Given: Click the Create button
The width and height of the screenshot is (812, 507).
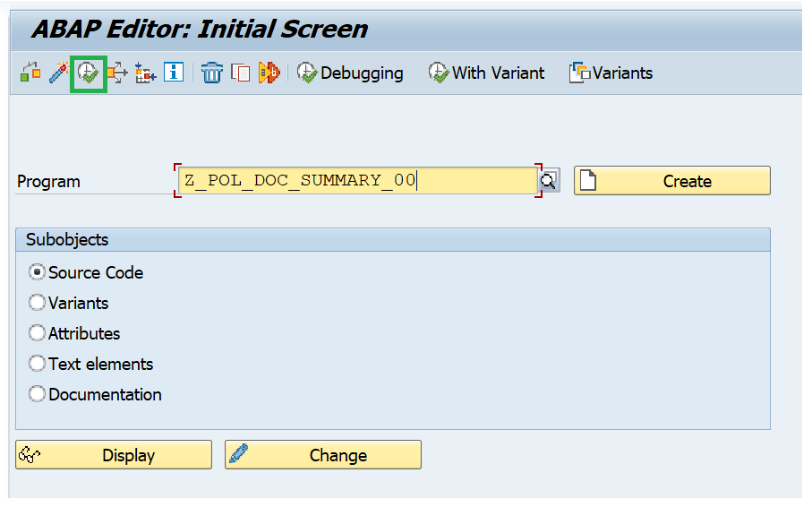Looking at the screenshot, I should pos(672,181).
